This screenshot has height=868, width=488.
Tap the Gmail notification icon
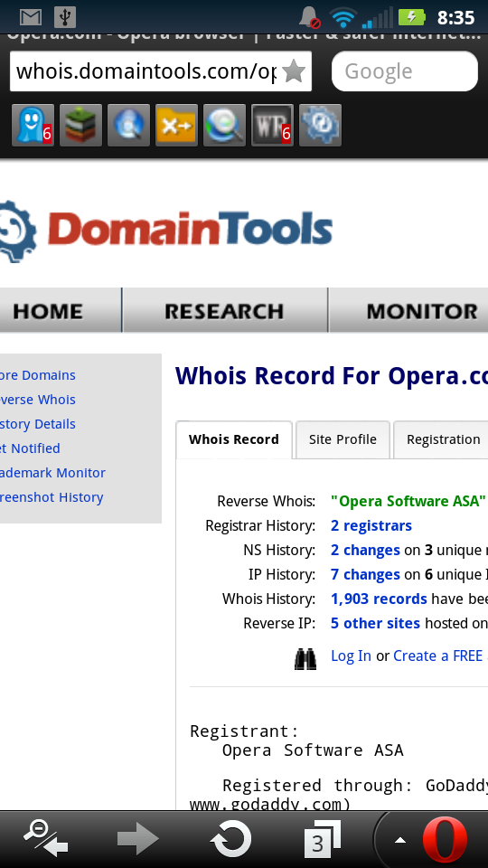pyautogui.click(x=31, y=17)
